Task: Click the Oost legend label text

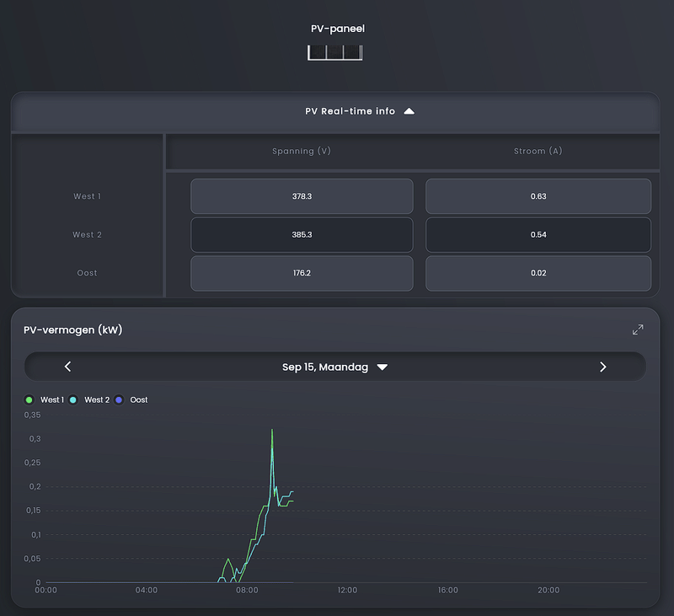Action: pyautogui.click(x=139, y=399)
